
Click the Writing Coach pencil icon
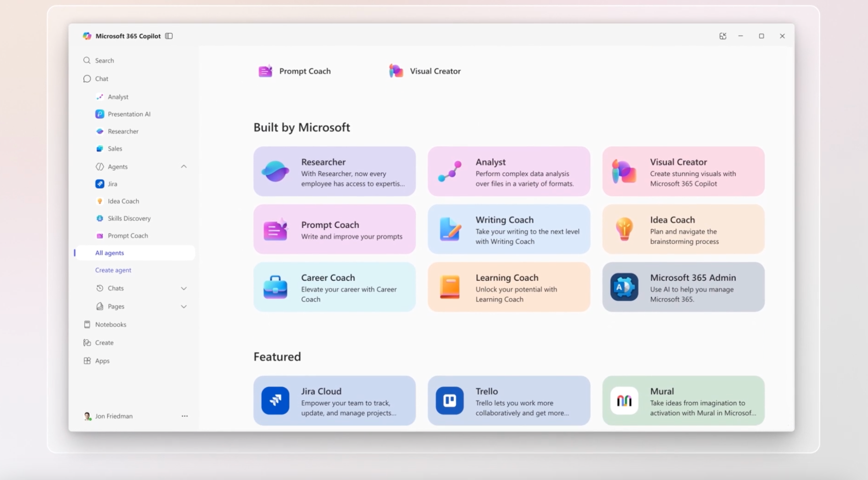pos(450,229)
